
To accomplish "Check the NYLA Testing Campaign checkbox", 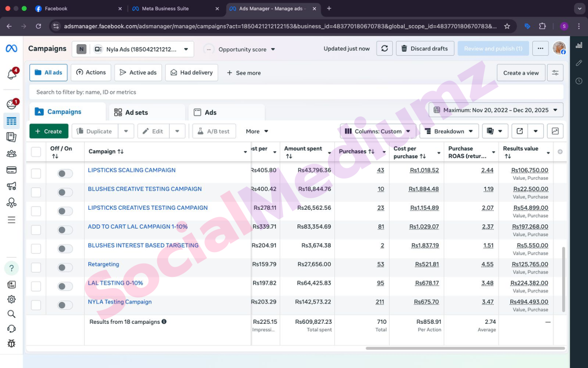I will coord(36,305).
